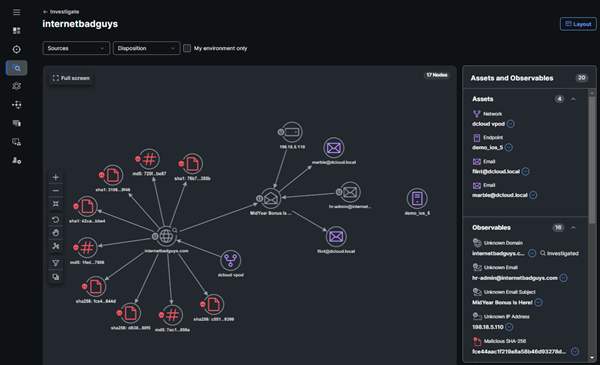Click the MidYear Bonus Is Here! observable text

pos(502,303)
